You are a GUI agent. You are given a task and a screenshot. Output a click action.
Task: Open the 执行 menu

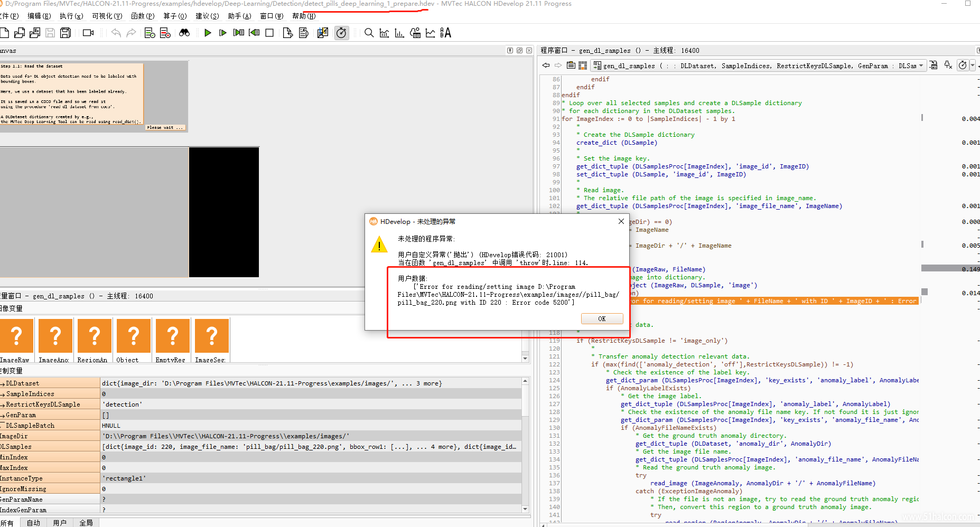[71, 16]
